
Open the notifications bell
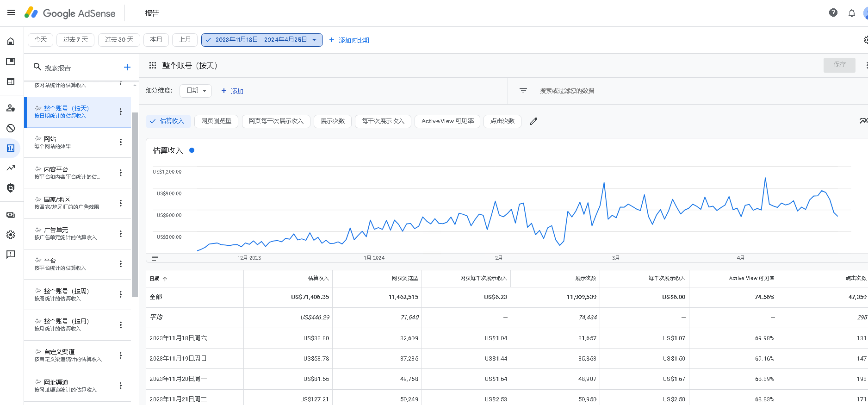[851, 13]
